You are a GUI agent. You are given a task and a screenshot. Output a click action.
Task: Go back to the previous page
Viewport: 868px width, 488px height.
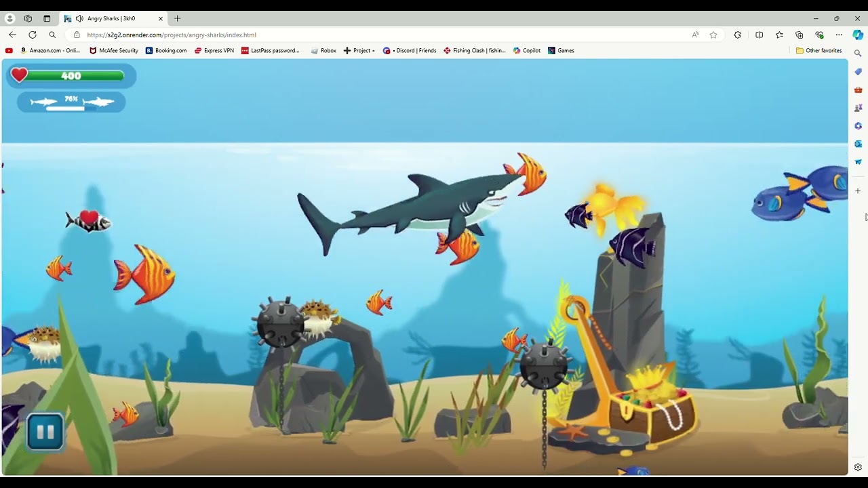12,35
